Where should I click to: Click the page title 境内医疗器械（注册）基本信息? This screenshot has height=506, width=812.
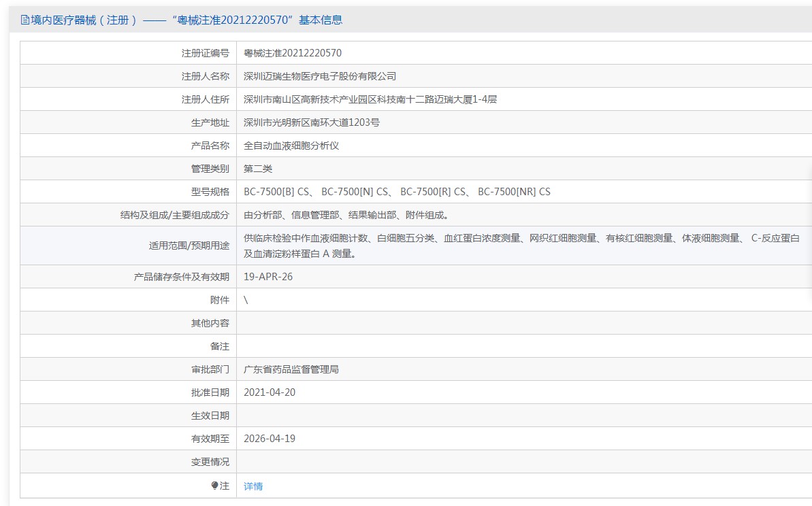186,20
